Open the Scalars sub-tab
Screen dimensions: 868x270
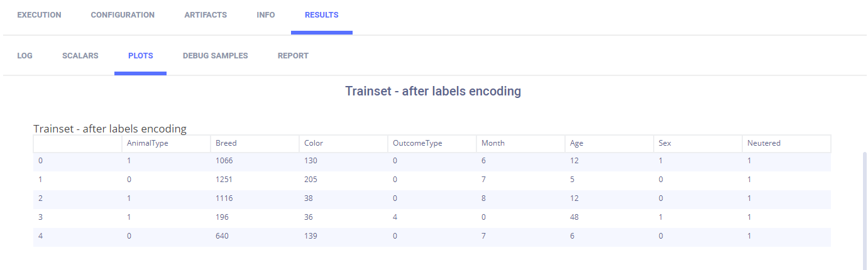(x=80, y=56)
